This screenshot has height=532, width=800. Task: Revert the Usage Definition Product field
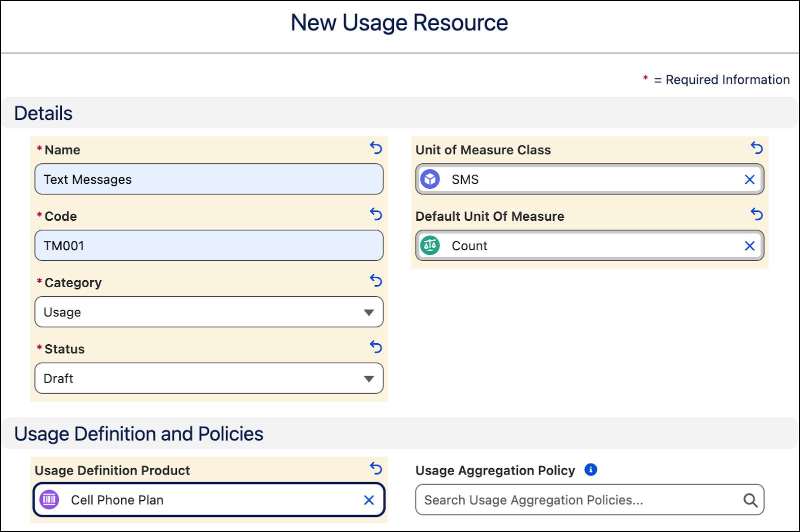tap(376, 469)
